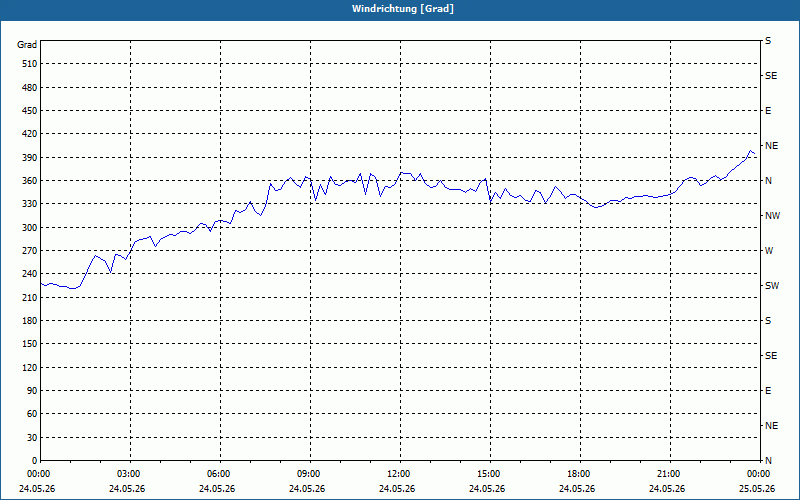
Task: Click the "270" degree axis value
Action: click(x=30, y=251)
